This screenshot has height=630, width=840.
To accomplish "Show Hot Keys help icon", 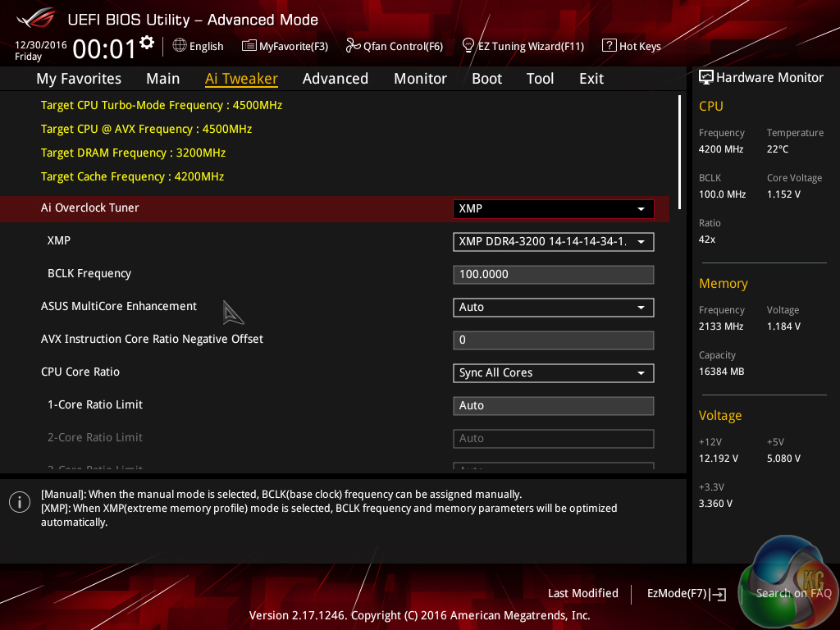I will tap(609, 46).
